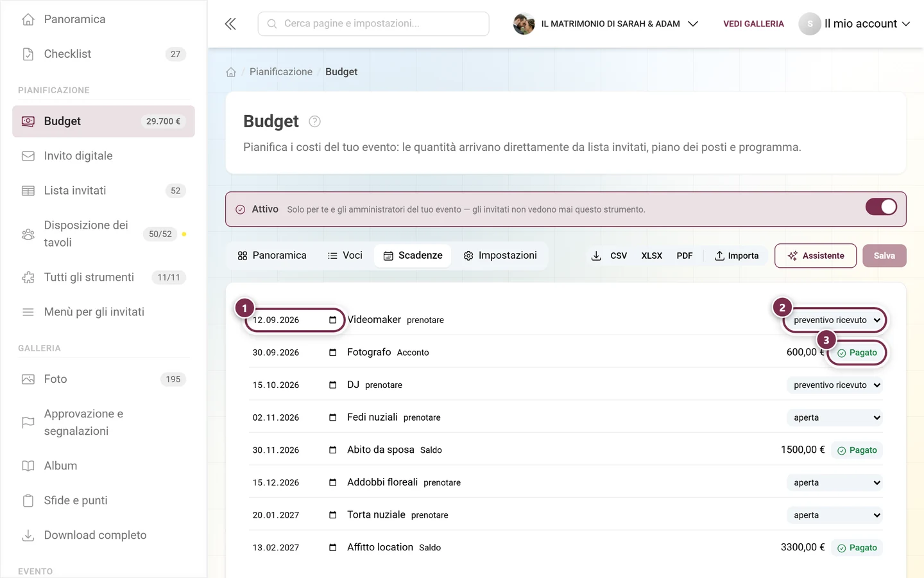
Task: Open status dropdown for Fedi nuziali
Action: click(x=835, y=417)
